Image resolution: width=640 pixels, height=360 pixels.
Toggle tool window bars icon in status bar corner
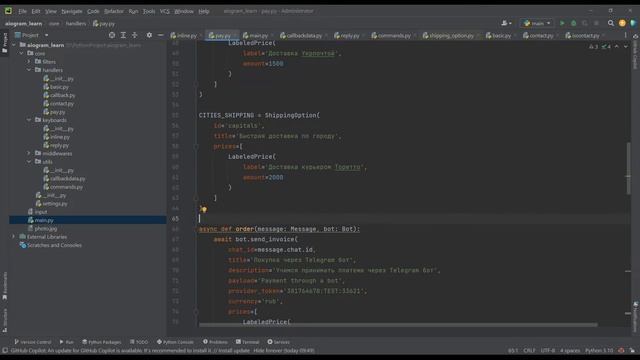4,351
